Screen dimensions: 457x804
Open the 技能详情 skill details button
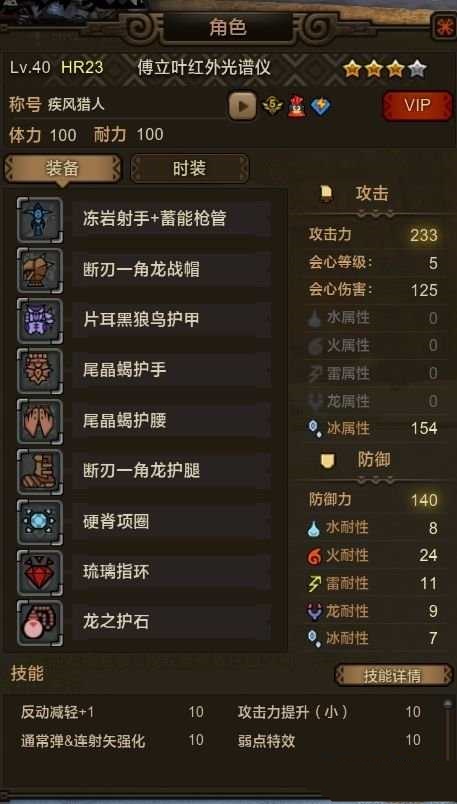393,675
